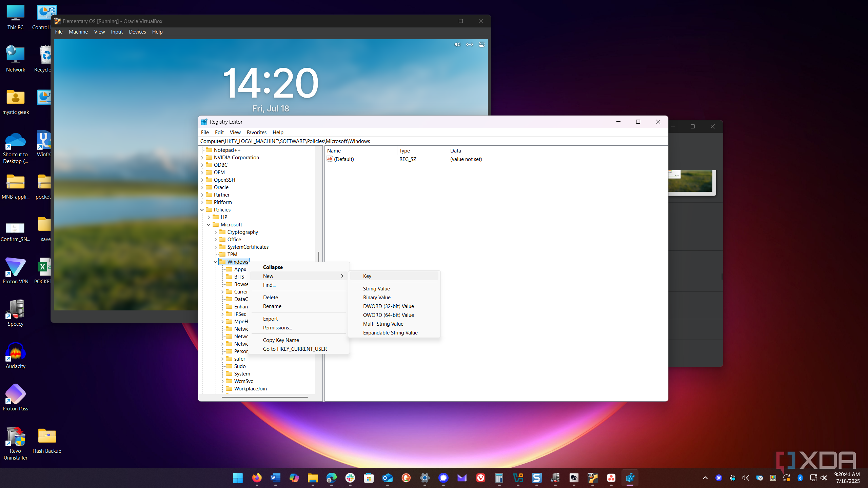Screen dimensions: 868x488
Task: Click the tree pane horizontal scrollbar
Action: click(264, 397)
